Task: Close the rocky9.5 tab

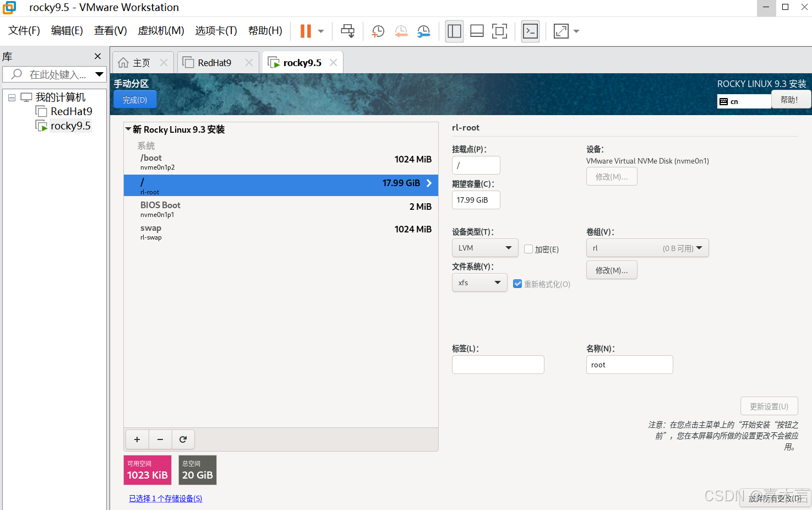Action: tap(333, 63)
